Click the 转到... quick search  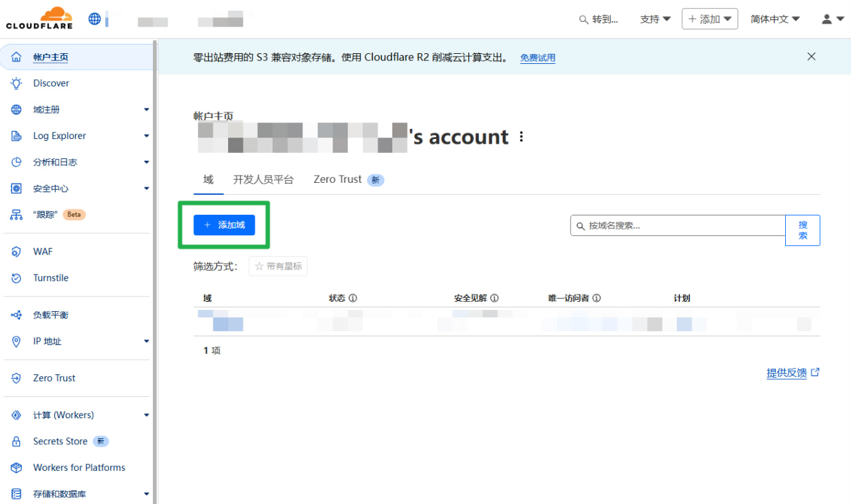[x=598, y=19]
